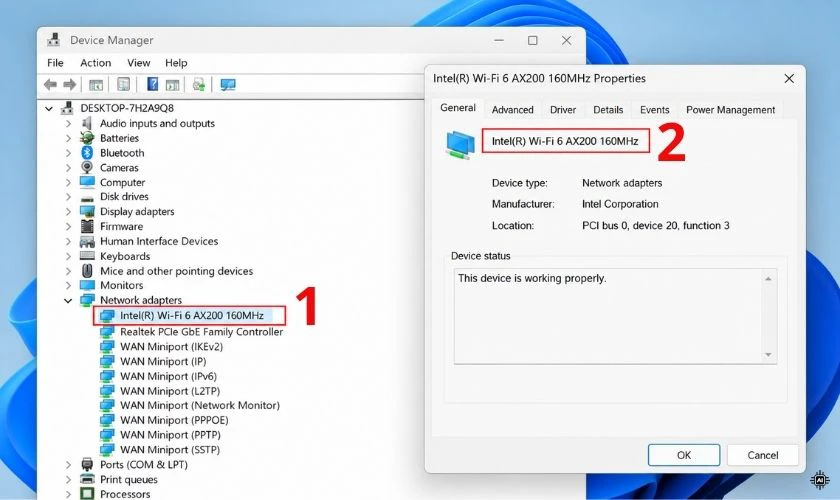Click the 'Intel Corporation' manufacturer value
The image size is (840, 500).
[620, 204]
